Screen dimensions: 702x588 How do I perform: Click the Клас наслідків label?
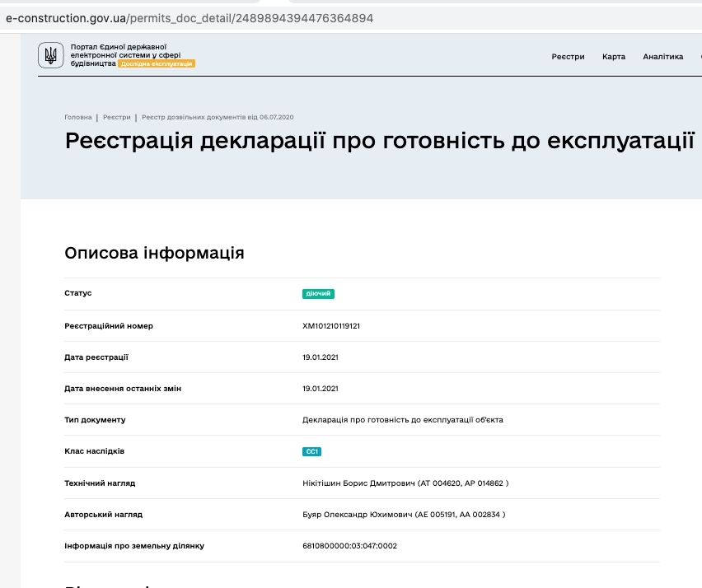95,451
